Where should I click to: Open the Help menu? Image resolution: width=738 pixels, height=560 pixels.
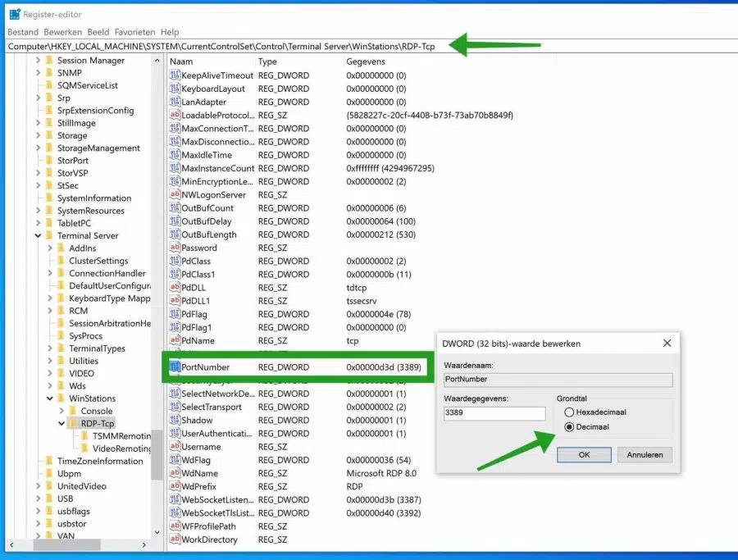point(170,32)
